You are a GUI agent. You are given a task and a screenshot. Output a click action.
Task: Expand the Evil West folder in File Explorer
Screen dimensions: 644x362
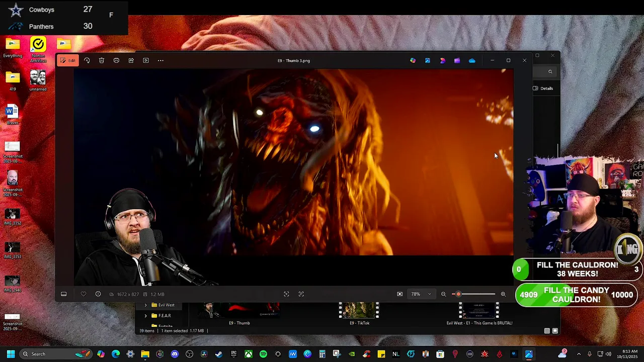click(146, 305)
